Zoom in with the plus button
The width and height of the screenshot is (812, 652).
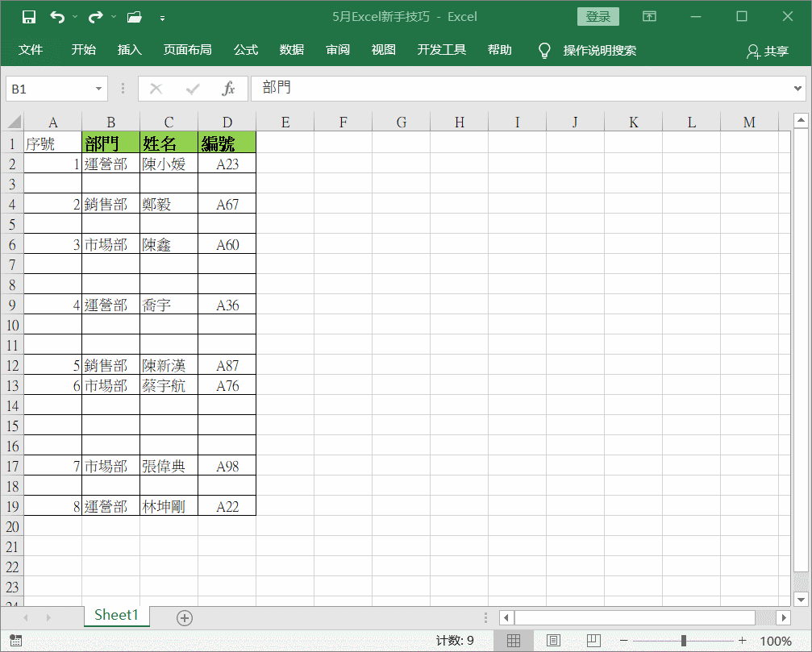742,641
